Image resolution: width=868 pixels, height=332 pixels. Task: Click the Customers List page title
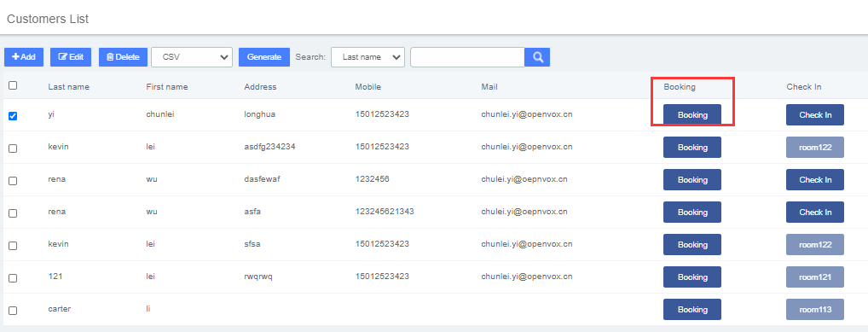pos(48,19)
